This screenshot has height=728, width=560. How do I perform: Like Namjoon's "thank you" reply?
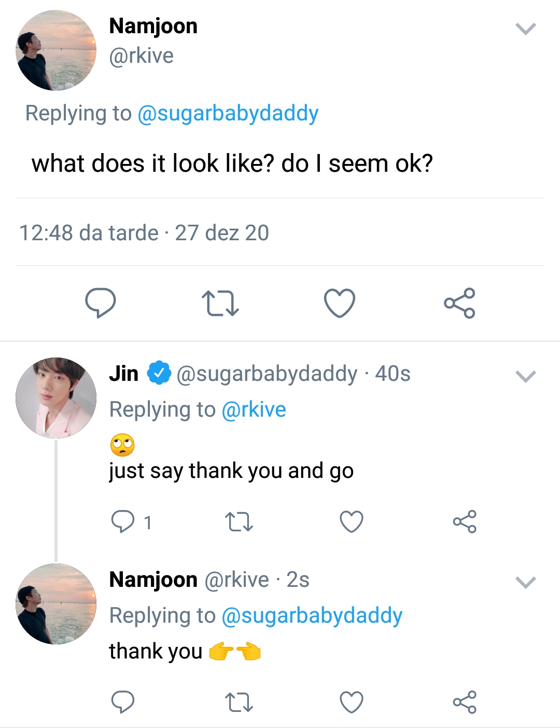pyautogui.click(x=351, y=702)
